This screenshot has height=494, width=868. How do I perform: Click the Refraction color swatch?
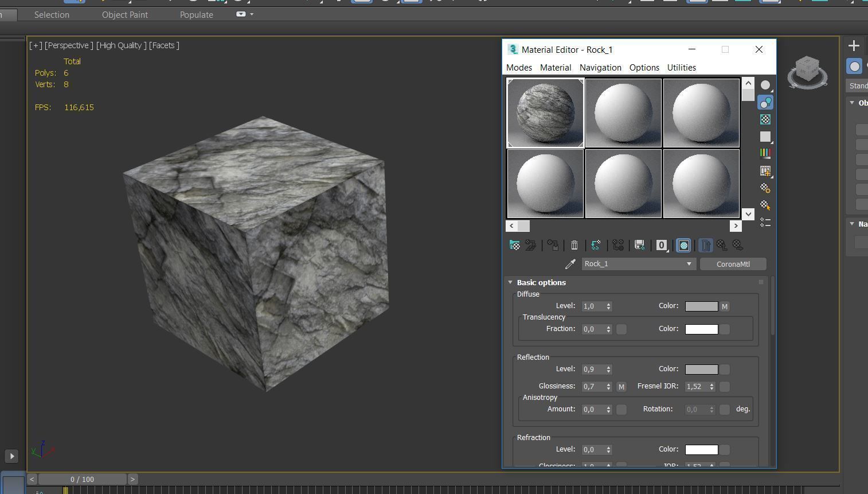(701, 450)
